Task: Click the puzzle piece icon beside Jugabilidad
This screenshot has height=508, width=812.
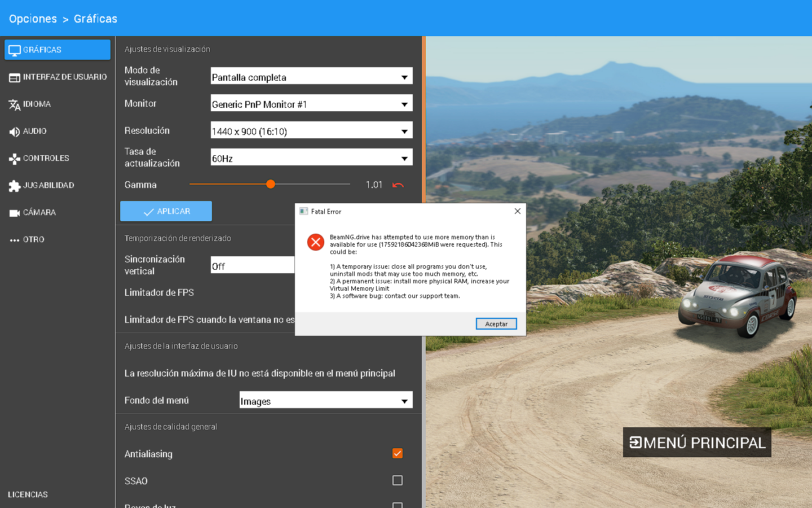Action: coord(15,186)
